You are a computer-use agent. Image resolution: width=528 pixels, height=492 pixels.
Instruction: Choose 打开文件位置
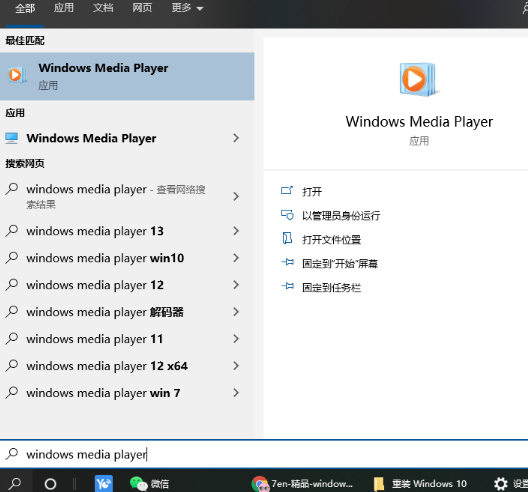click(x=332, y=239)
